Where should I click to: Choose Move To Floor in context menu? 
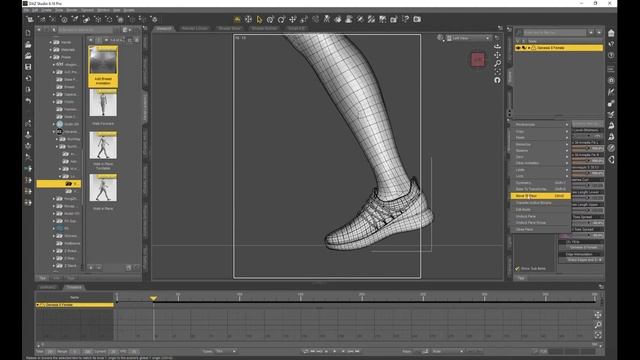coord(540,196)
